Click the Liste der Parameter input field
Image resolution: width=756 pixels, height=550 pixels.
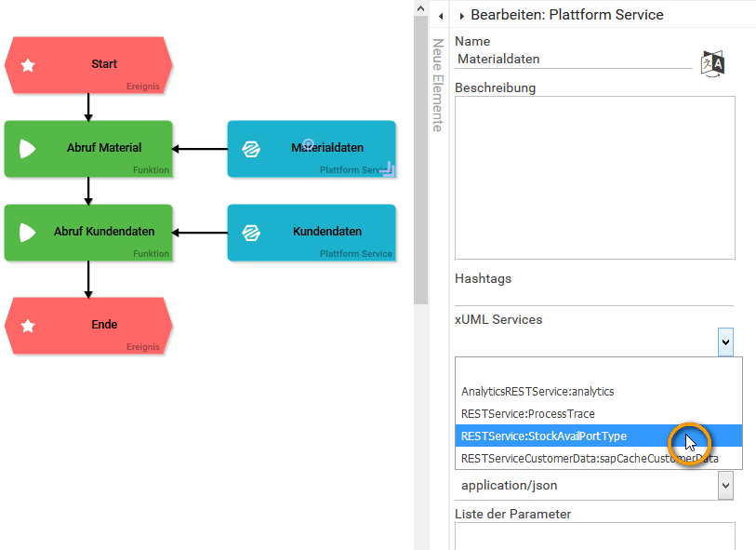[595, 538]
